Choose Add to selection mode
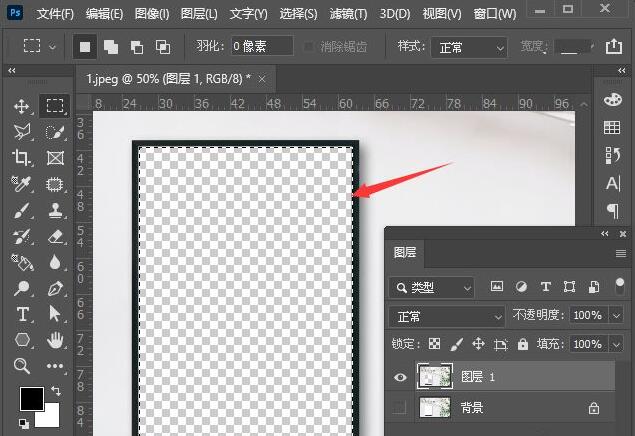The image size is (635, 436). pyautogui.click(x=111, y=47)
